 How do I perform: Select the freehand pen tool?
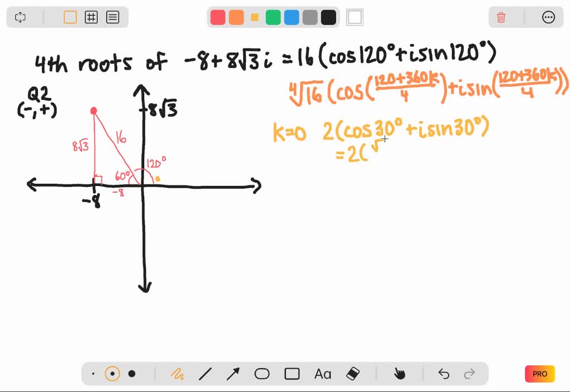(179, 374)
